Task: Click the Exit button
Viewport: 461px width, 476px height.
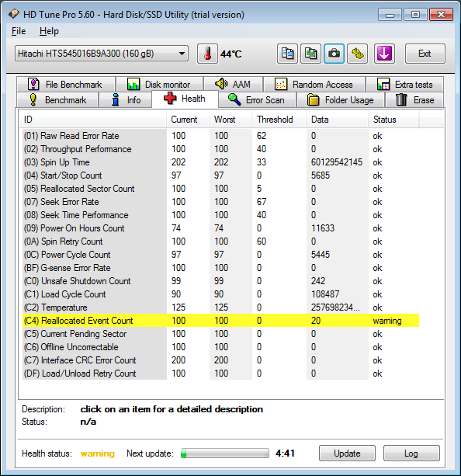Action: [425, 54]
